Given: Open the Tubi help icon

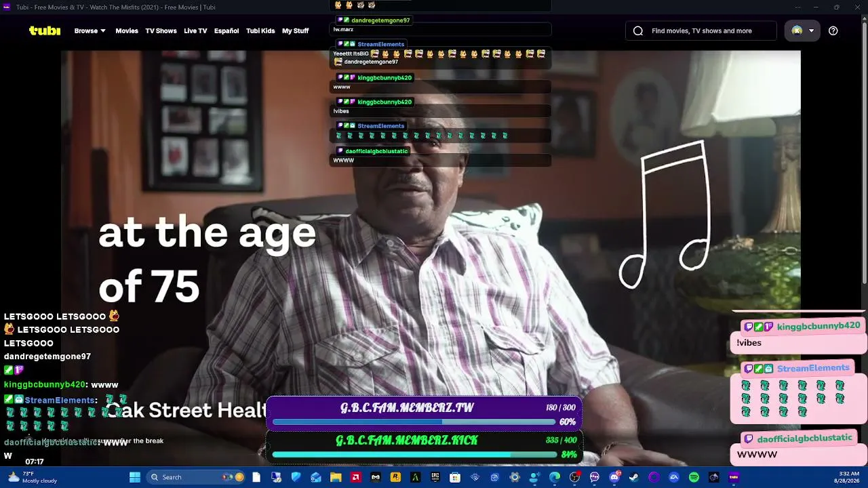Looking at the screenshot, I should pyautogui.click(x=833, y=30).
